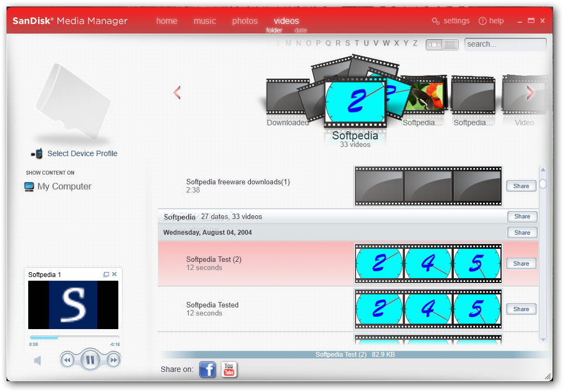Screen dimensions: 564x392
Task: Click the video list scrollbar handle
Action: pyautogui.click(x=543, y=184)
